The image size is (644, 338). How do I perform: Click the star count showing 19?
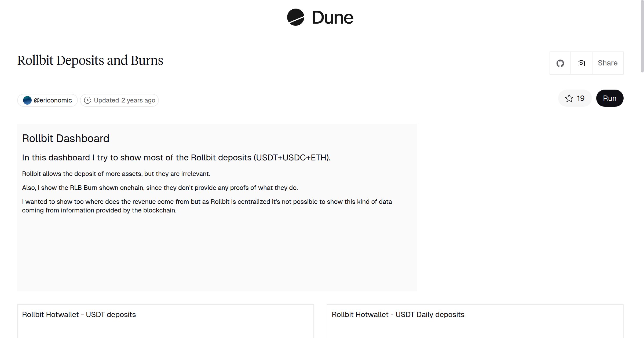tap(580, 98)
